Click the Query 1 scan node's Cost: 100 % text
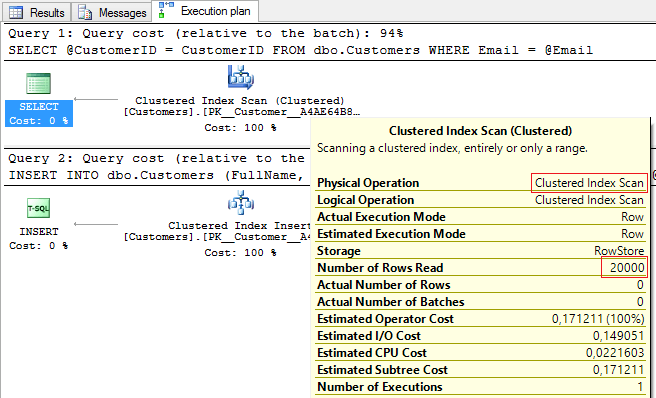The image size is (656, 398). coord(240,128)
